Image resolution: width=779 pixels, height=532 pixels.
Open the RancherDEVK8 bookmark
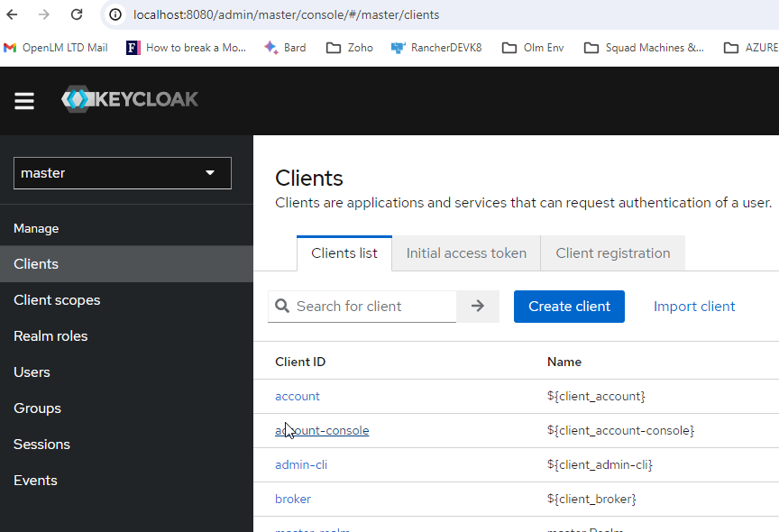pyautogui.click(x=436, y=48)
